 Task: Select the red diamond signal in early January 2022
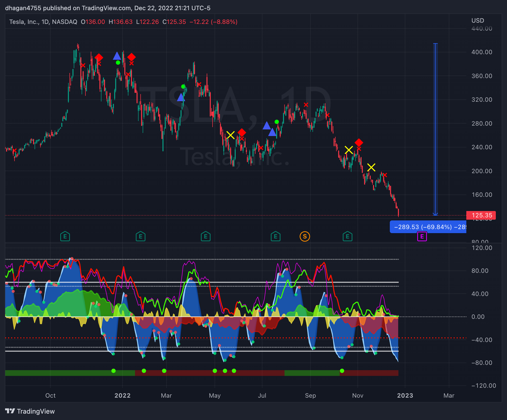[131, 57]
